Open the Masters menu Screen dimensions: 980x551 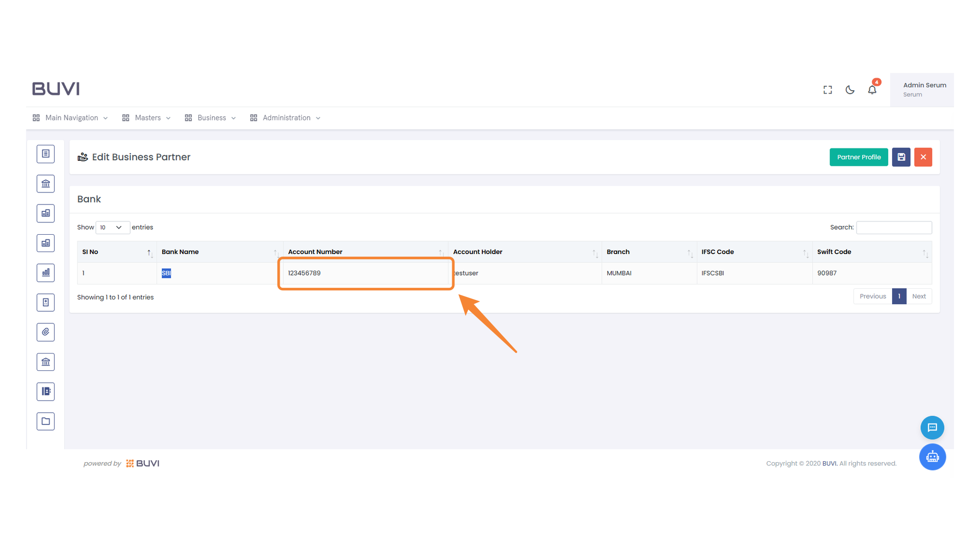click(147, 117)
